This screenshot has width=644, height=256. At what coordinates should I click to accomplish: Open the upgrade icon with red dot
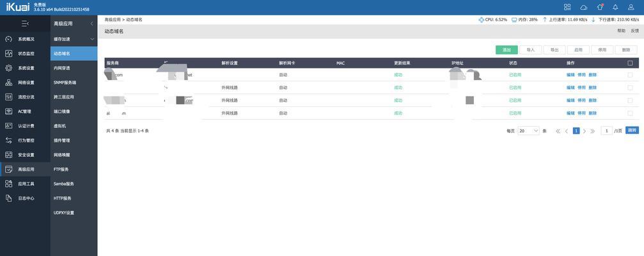pos(600,7)
